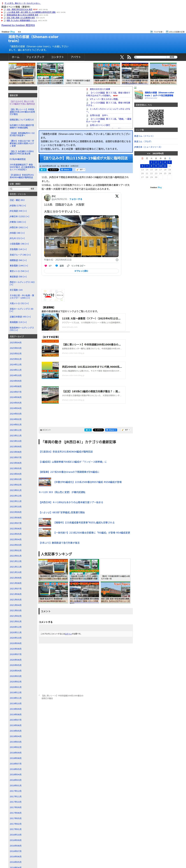Open 日記・雑記 (81) category
The image size is (186, 868).
click(x=17, y=200)
